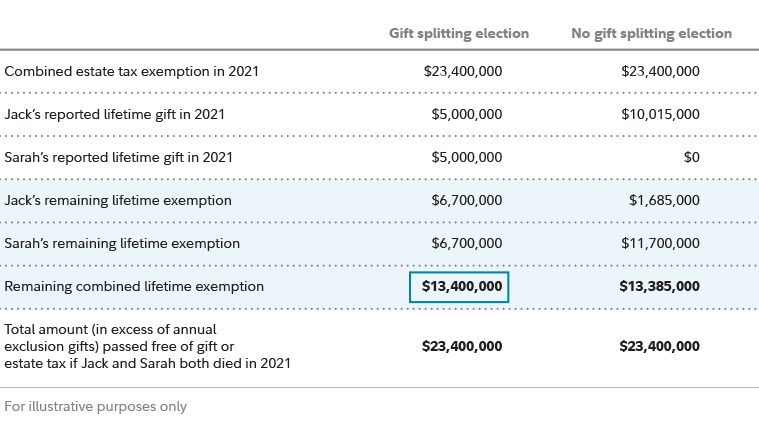Click the "Sarah's reported lifetime gift in 2021" label

click(x=119, y=157)
